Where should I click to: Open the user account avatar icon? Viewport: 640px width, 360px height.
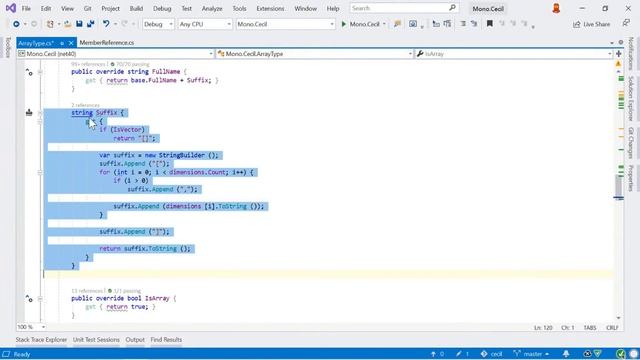pos(556,8)
